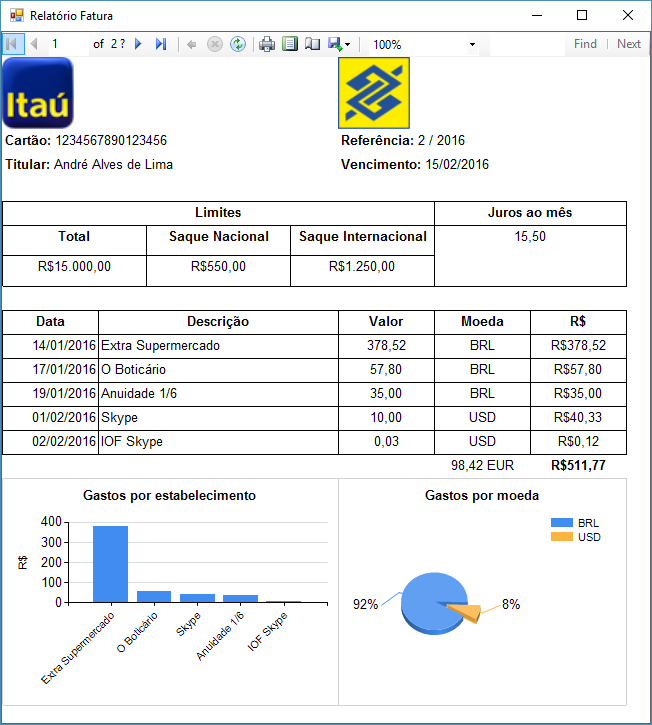Click the Itaú bank logo
The height and width of the screenshot is (725, 652).
tap(38, 93)
